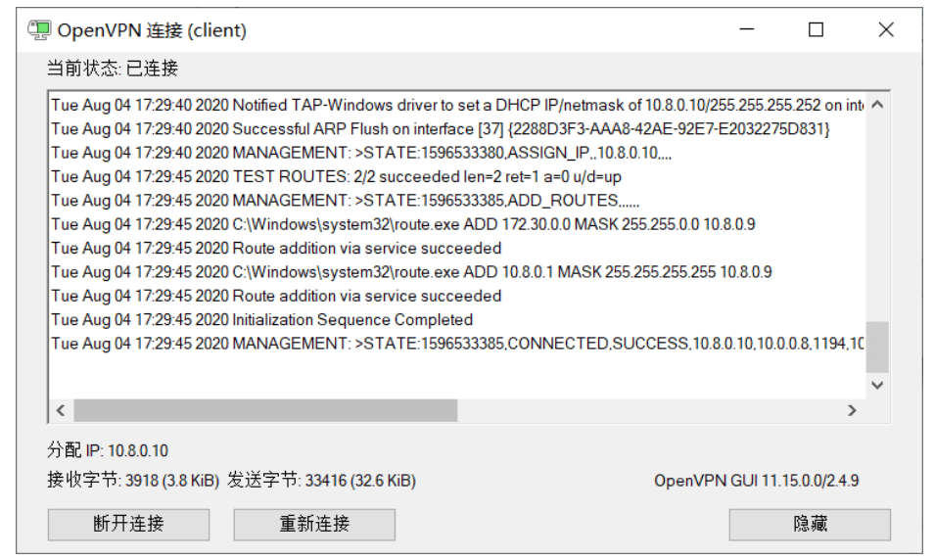Click the horizontal scrollbar thumb under log
This screenshot has width=934, height=560.
(x=265, y=410)
